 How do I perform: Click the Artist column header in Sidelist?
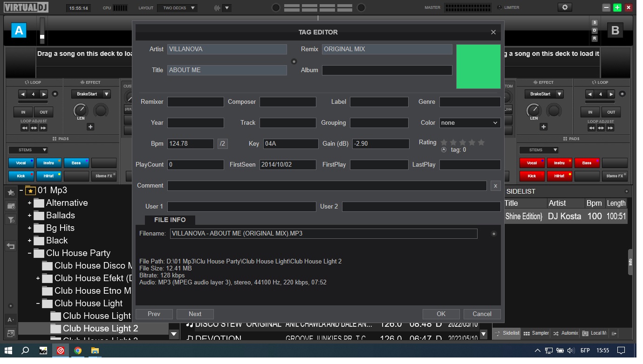click(x=565, y=203)
